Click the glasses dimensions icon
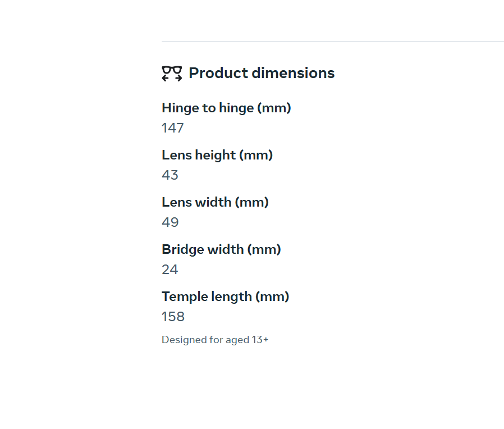Image resolution: width=504 pixels, height=429 pixels. pos(172,74)
